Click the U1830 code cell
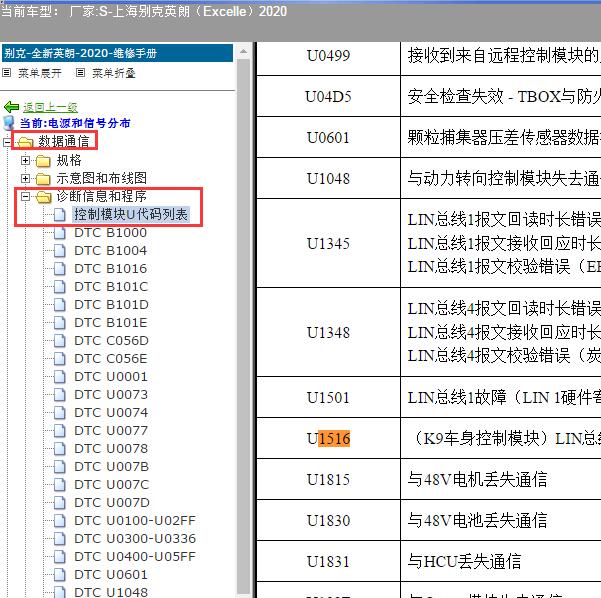This screenshot has width=601, height=598. tap(328, 521)
